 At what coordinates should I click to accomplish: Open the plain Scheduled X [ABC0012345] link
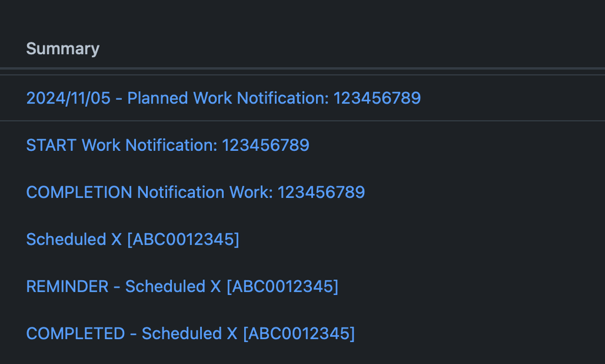pyautogui.click(x=132, y=240)
